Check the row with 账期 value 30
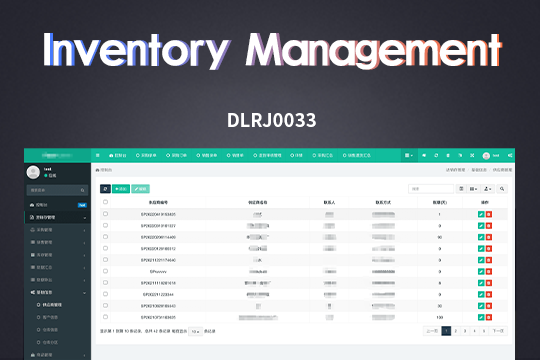This screenshot has height=360, width=540. point(105,306)
